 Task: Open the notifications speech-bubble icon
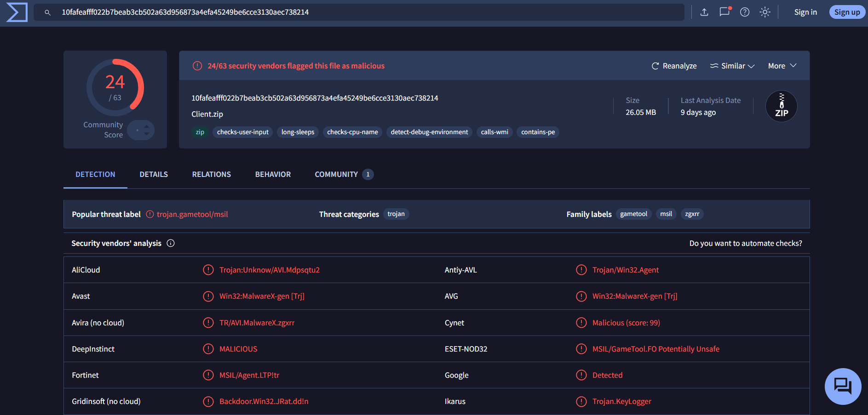[x=725, y=12]
